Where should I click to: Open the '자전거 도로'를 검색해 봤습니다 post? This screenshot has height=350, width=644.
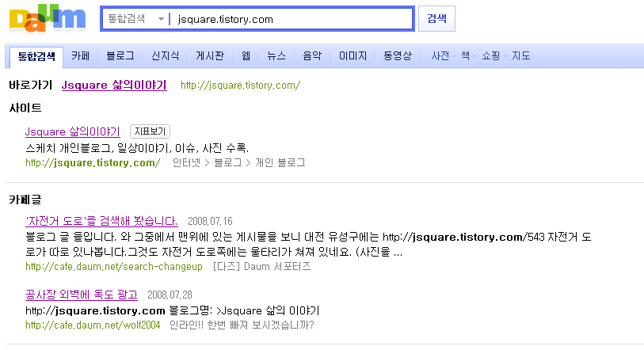(101, 222)
